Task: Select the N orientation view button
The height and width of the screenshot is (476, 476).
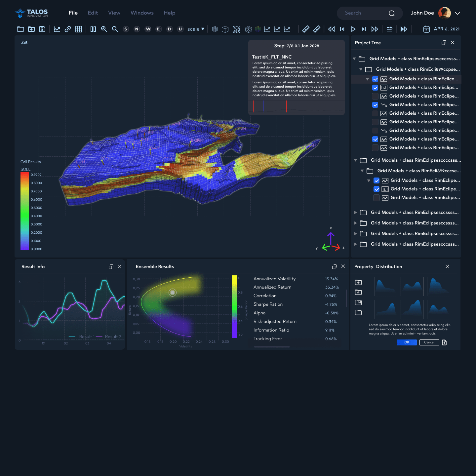Action: [137, 29]
